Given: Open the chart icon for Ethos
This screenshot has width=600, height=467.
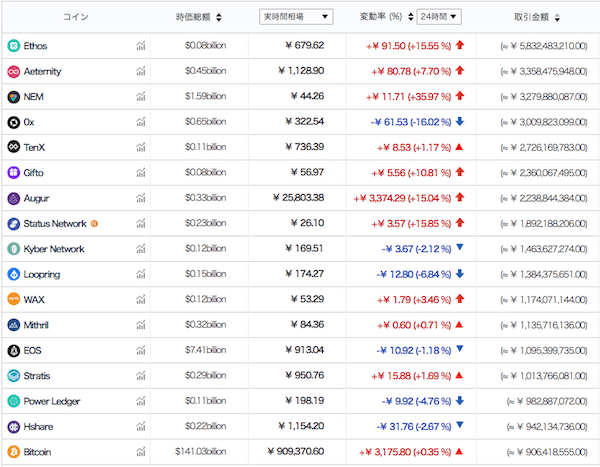Looking at the screenshot, I should click(x=141, y=46).
